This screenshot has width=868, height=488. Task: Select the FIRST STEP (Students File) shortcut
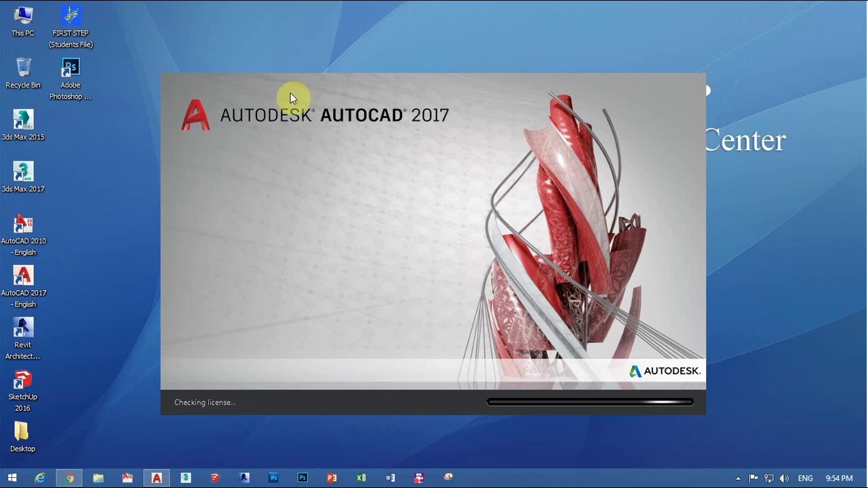[x=71, y=27]
